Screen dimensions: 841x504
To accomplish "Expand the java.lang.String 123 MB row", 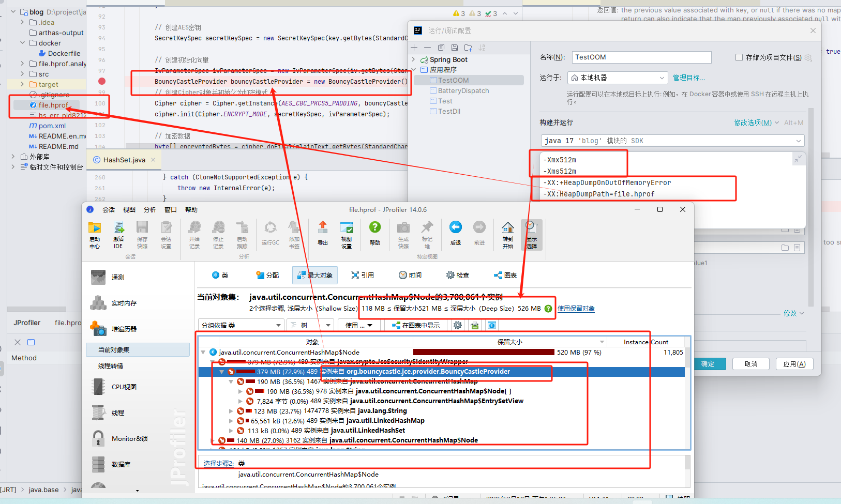I will click(231, 411).
